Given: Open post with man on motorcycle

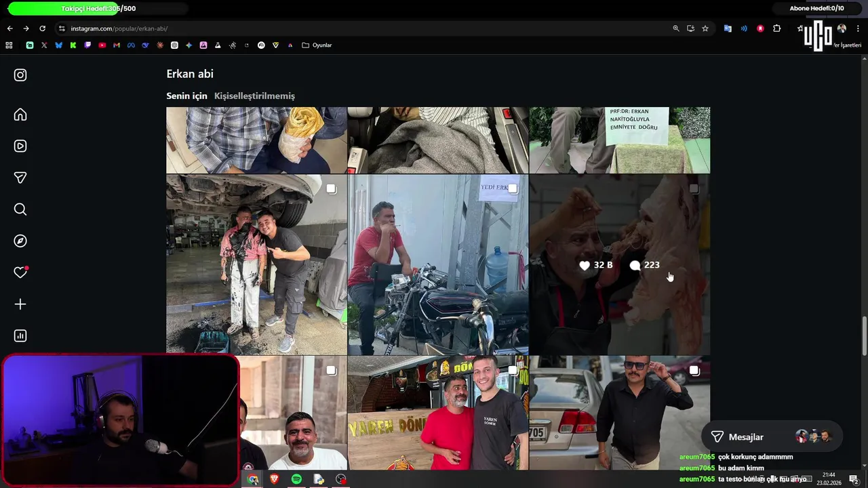Looking at the screenshot, I should click(438, 265).
